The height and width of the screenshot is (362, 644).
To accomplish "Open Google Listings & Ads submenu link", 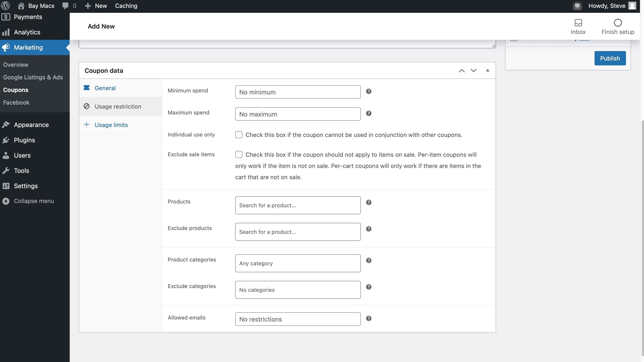I will tap(33, 77).
